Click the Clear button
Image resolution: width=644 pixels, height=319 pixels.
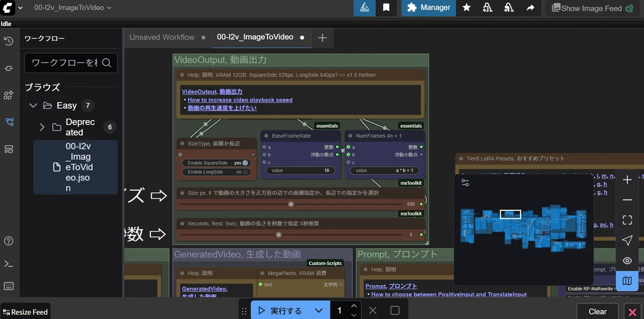pos(597,311)
